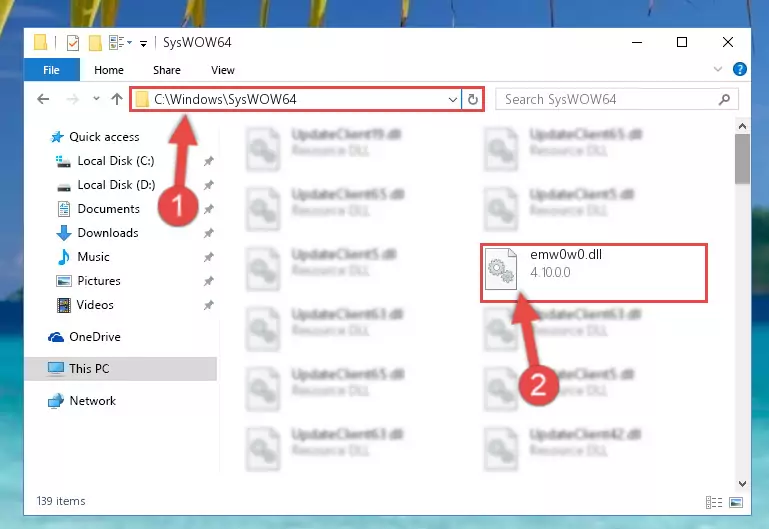
Task: Select the emw0w0.dll file icon
Action: point(501,269)
